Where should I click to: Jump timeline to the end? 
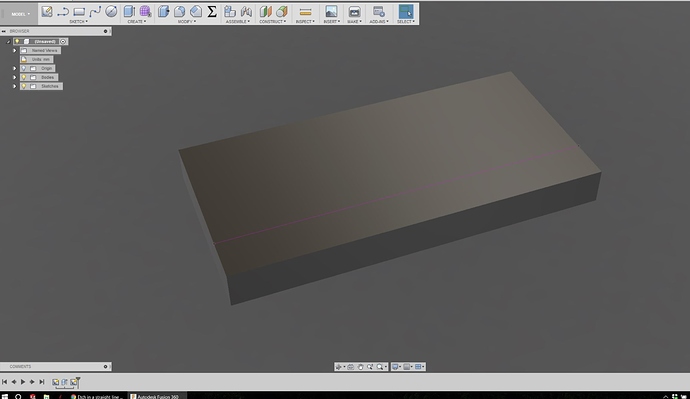coord(42,382)
